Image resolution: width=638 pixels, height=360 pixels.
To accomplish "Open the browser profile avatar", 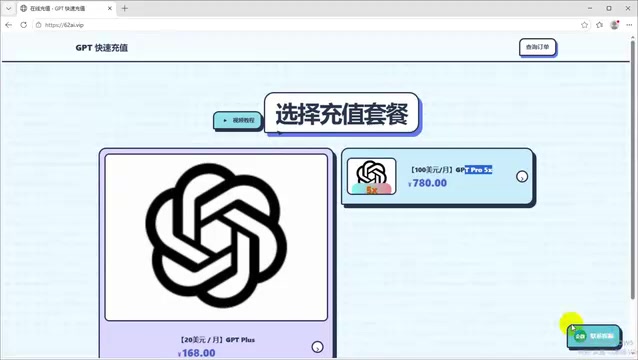I will point(614,25).
